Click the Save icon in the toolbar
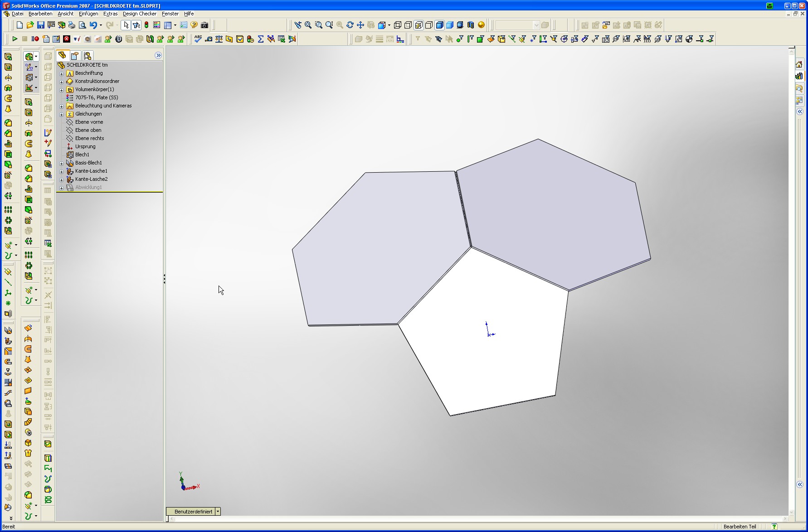This screenshot has height=532, width=808. pyautogui.click(x=40, y=25)
